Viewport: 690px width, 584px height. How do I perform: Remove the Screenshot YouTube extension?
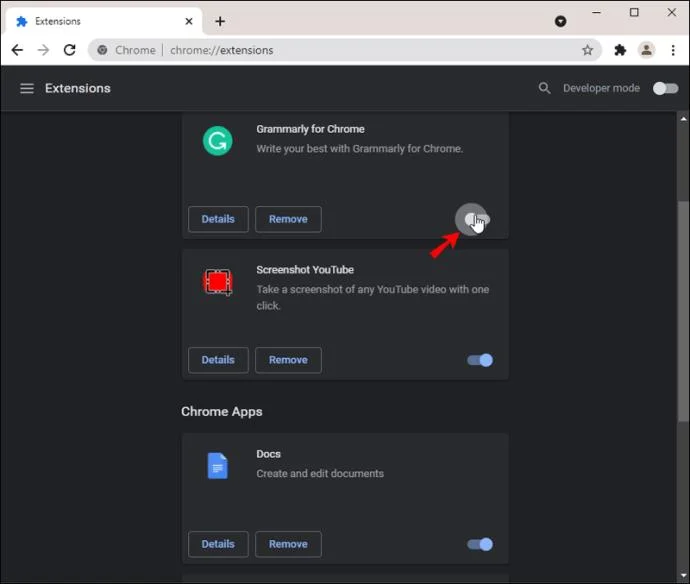point(288,360)
